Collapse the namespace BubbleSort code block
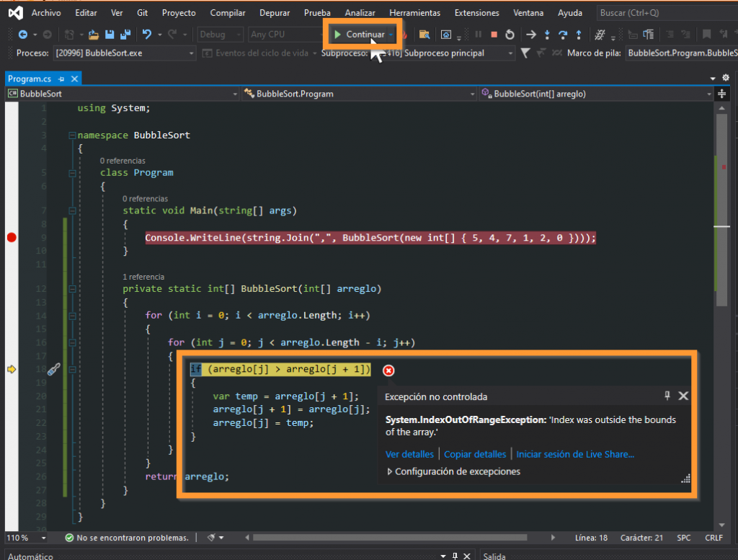This screenshot has width=738, height=560. (x=71, y=135)
